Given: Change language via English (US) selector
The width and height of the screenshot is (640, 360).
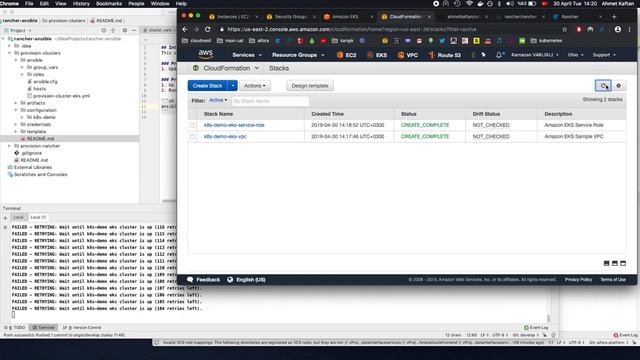Looking at the screenshot, I should (x=247, y=280).
